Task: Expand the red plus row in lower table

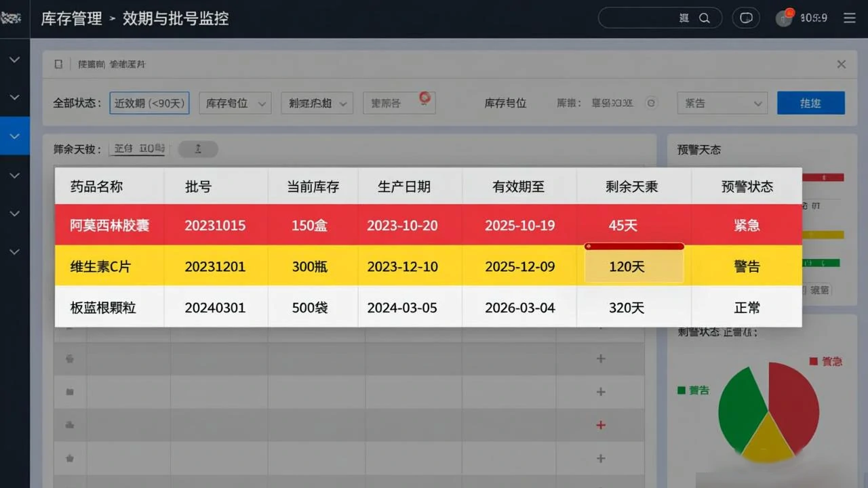Action: (600, 425)
